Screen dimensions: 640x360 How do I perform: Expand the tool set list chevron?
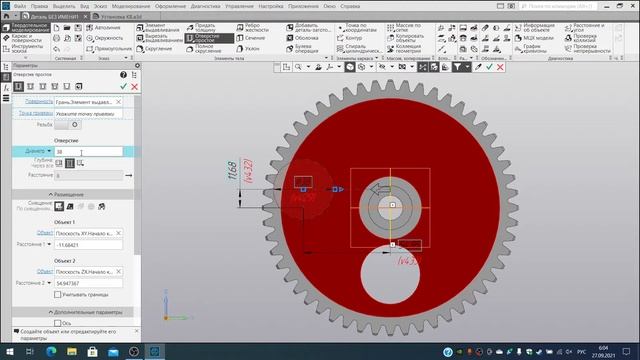tap(25, 58)
